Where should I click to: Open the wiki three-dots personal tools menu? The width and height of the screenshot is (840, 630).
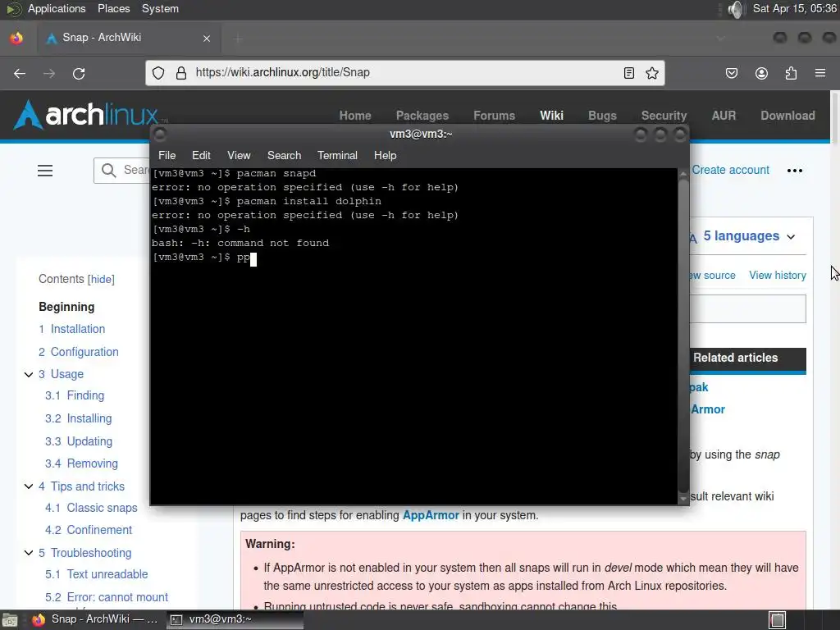point(794,171)
